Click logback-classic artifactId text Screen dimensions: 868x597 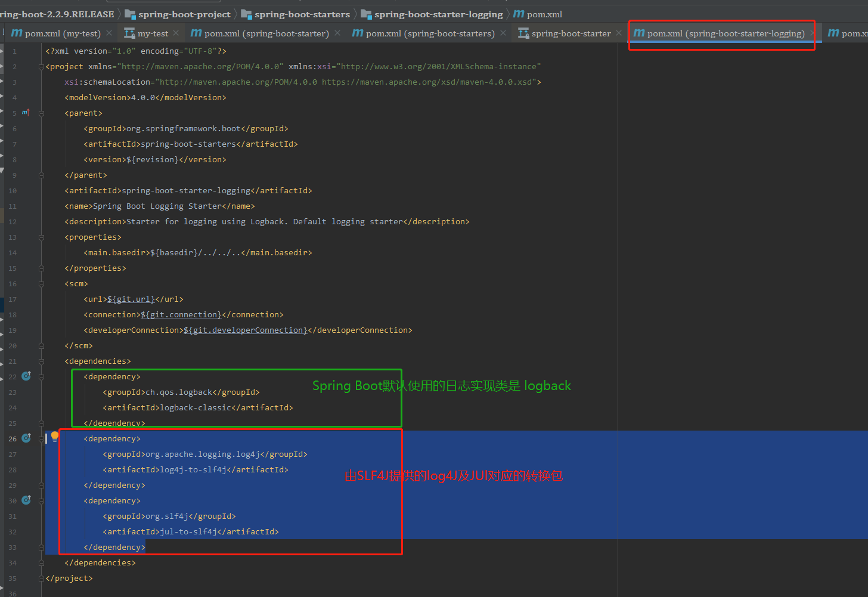pyautogui.click(x=196, y=407)
